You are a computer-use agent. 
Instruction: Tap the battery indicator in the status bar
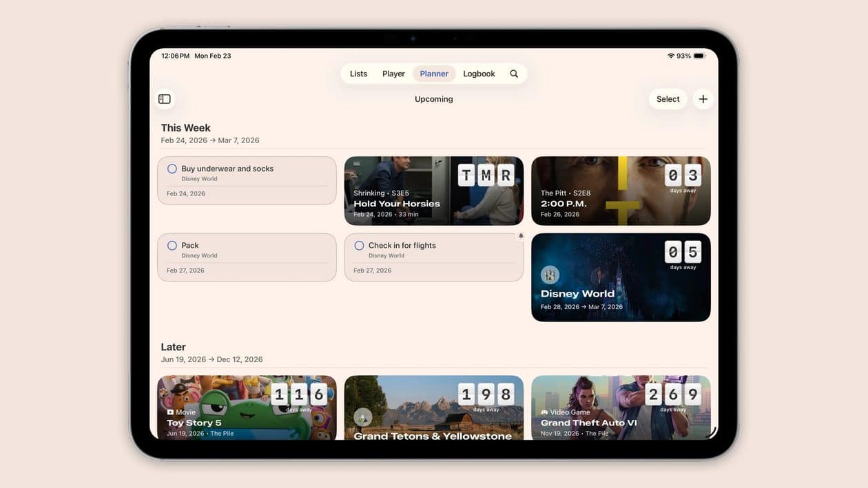[698, 56]
